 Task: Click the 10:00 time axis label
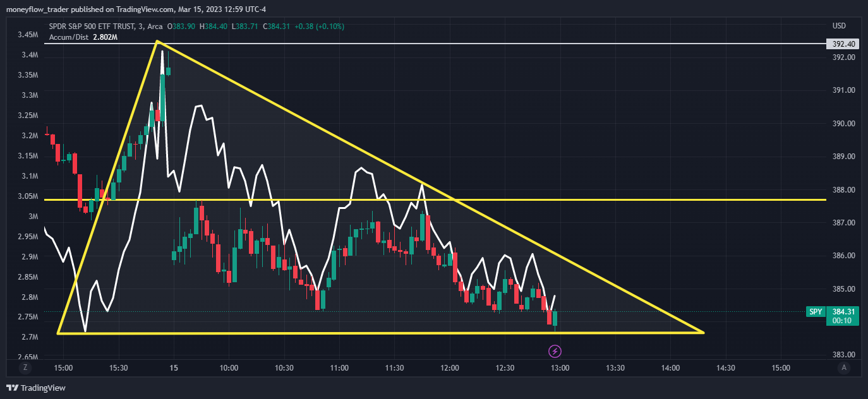pyautogui.click(x=229, y=368)
